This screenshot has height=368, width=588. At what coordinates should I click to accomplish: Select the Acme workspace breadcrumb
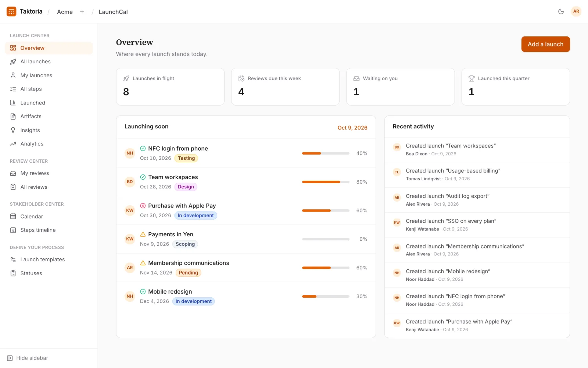(x=65, y=12)
